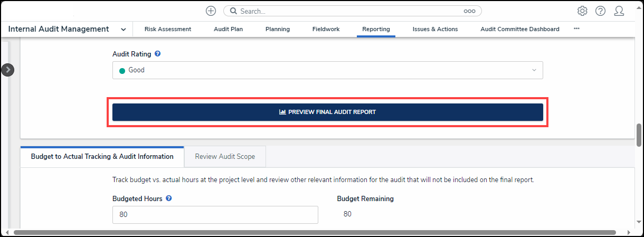Click the Budgeted Hours input field
644x237 pixels.
(x=215, y=215)
